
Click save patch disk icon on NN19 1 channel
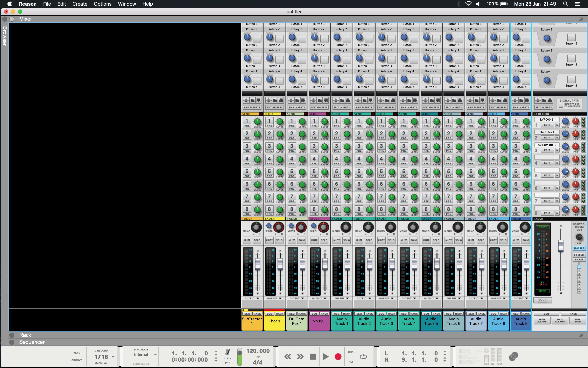pyautogui.click(x=325, y=100)
